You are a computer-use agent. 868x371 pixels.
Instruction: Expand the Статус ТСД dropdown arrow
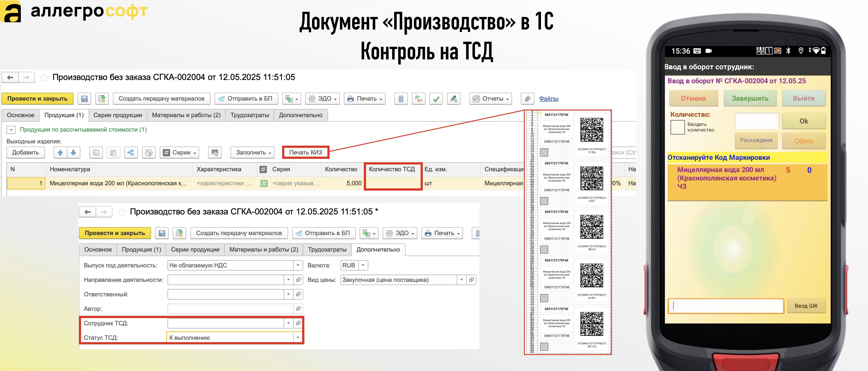pos(298,338)
